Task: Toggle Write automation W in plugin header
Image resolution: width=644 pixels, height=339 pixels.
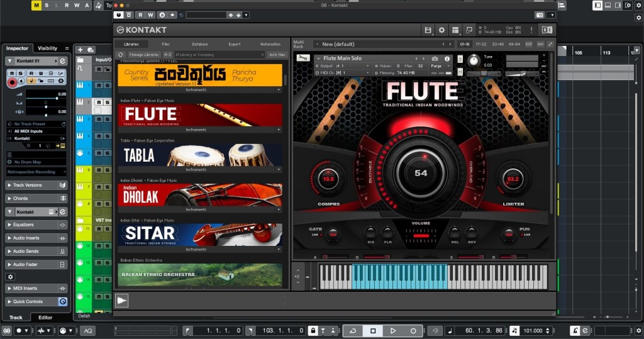Action: (150, 15)
